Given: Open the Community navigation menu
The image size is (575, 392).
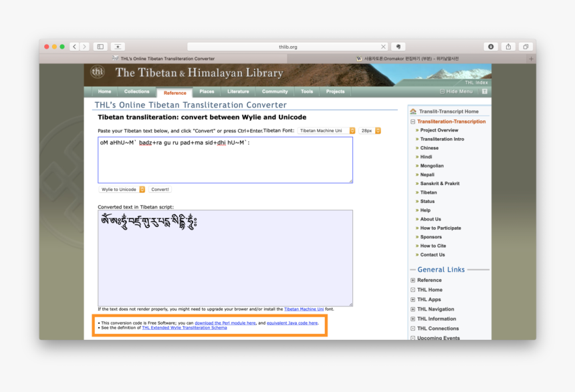Looking at the screenshot, I should 275,91.
